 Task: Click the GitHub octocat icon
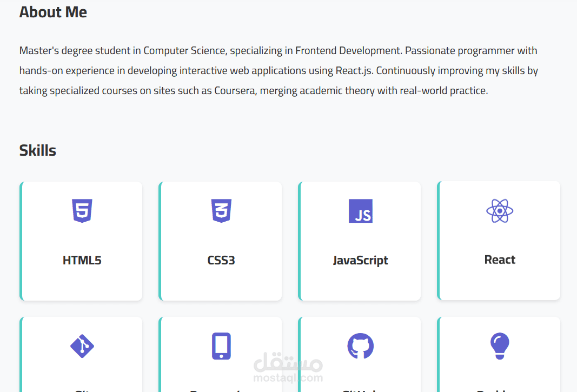tap(361, 346)
